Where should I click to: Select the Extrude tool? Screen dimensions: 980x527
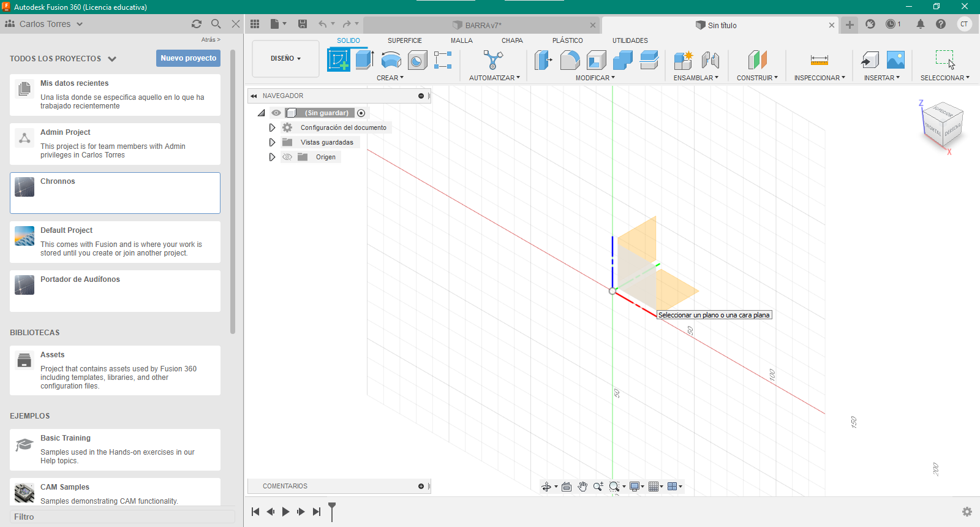[x=364, y=60]
